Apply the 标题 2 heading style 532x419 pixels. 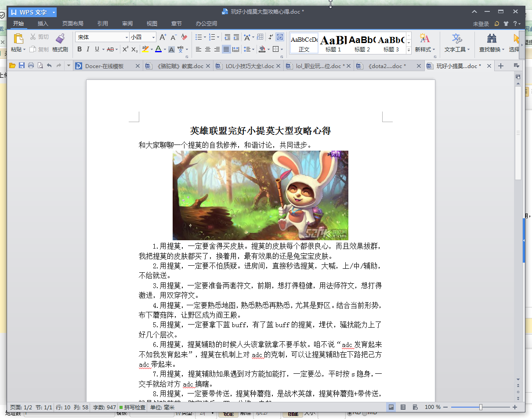(x=362, y=43)
